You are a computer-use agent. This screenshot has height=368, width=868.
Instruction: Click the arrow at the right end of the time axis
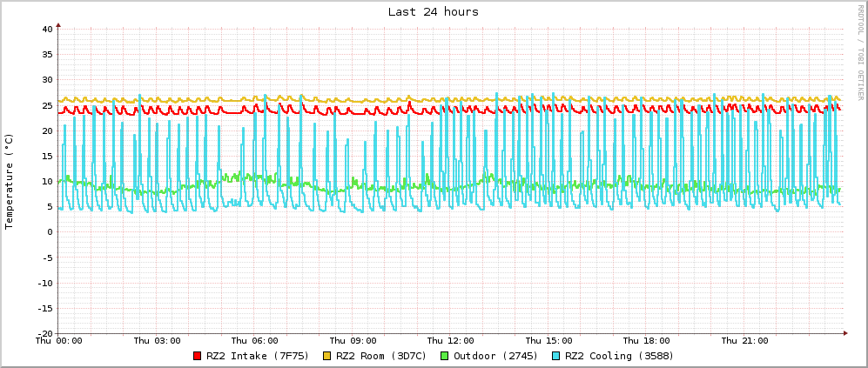coord(844,333)
